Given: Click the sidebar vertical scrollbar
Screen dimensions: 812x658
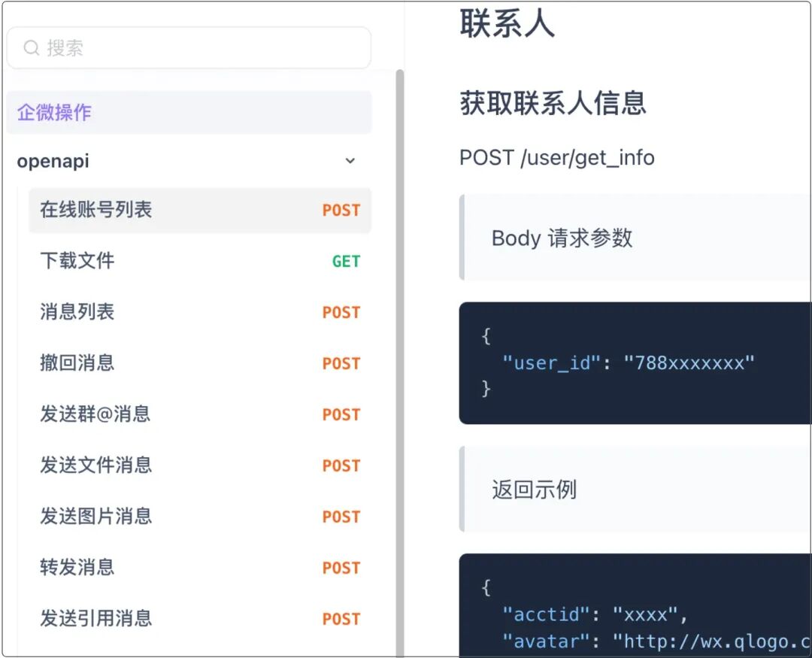Looking at the screenshot, I should [400, 362].
